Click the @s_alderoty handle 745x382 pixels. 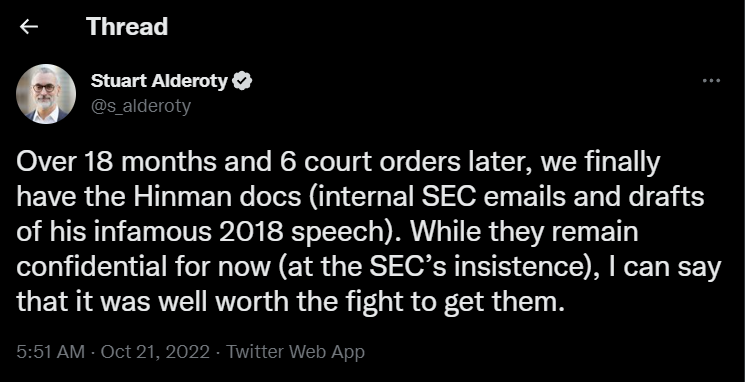[141, 105]
